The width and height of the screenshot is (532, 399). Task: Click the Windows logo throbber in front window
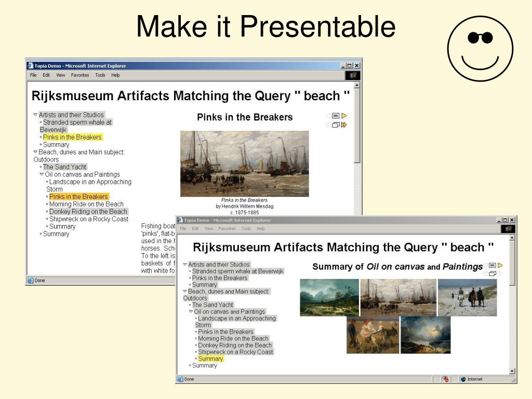[x=508, y=229]
